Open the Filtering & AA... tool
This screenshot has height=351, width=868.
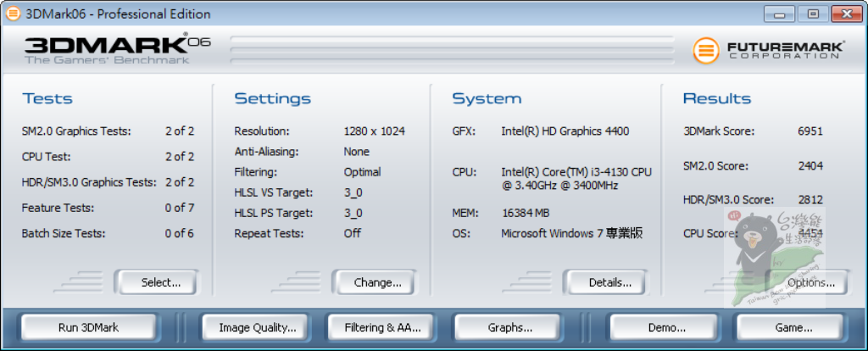[x=382, y=327]
